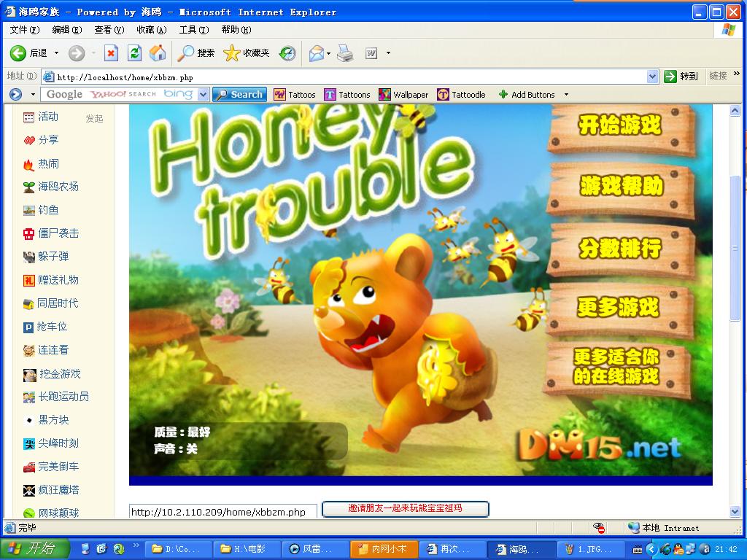This screenshot has height=560, width=747.
Task: Go to the Home page icon
Action: (x=158, y=52)
